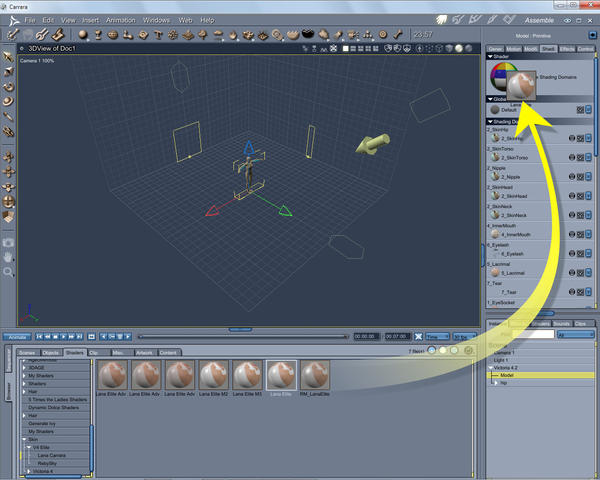Toggle loop playback button
The image size is (600, 480).
pyautogui.click(x=91, y=336)
